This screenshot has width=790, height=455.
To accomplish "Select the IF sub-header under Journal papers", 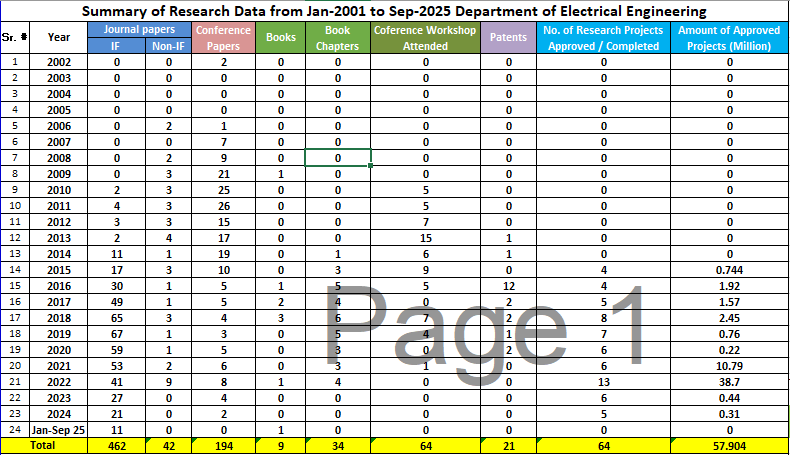I will pyautogui.click(x=116, y=45).
